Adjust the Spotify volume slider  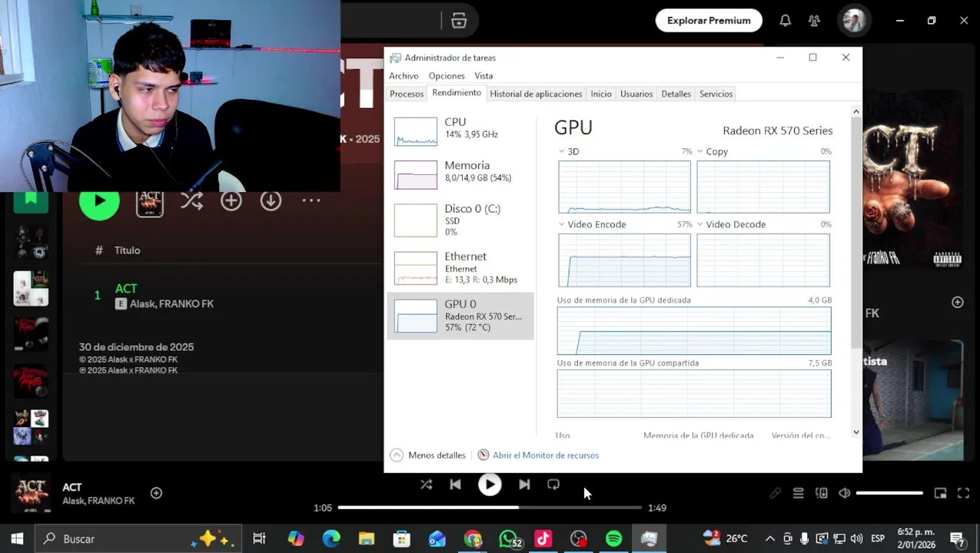889,493
